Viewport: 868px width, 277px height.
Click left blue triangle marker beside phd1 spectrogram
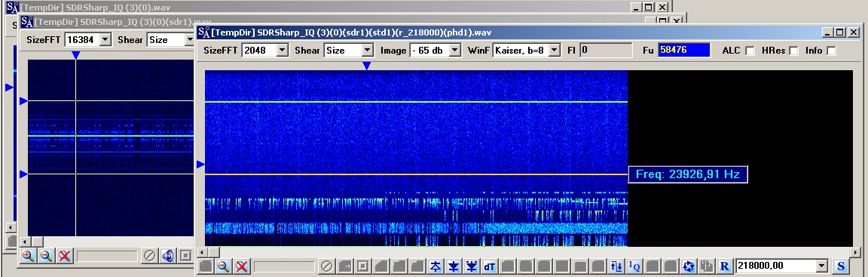click(201, 165)
